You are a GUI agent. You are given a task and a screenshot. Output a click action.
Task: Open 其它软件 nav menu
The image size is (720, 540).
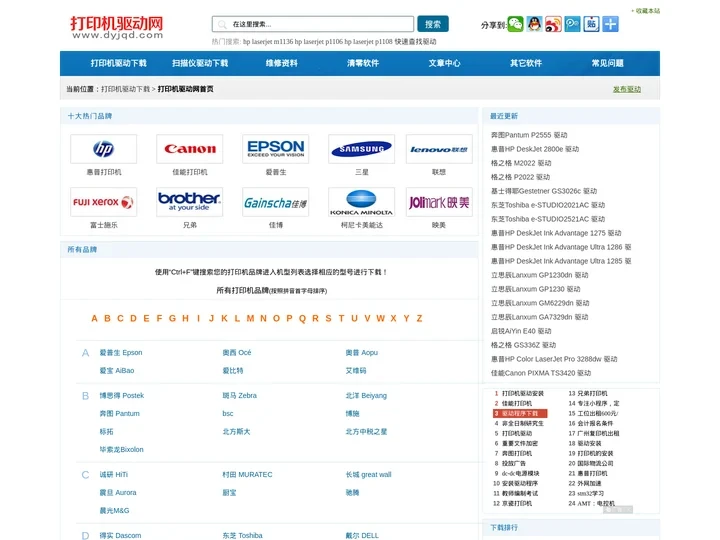526,63
